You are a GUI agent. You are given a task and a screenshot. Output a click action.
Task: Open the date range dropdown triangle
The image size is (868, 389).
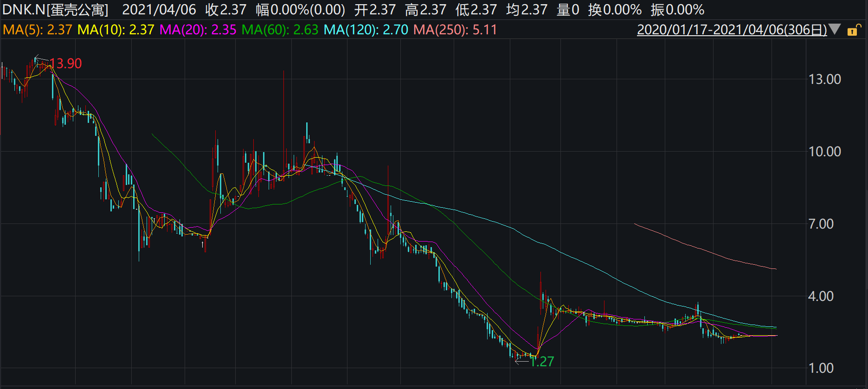835,30
